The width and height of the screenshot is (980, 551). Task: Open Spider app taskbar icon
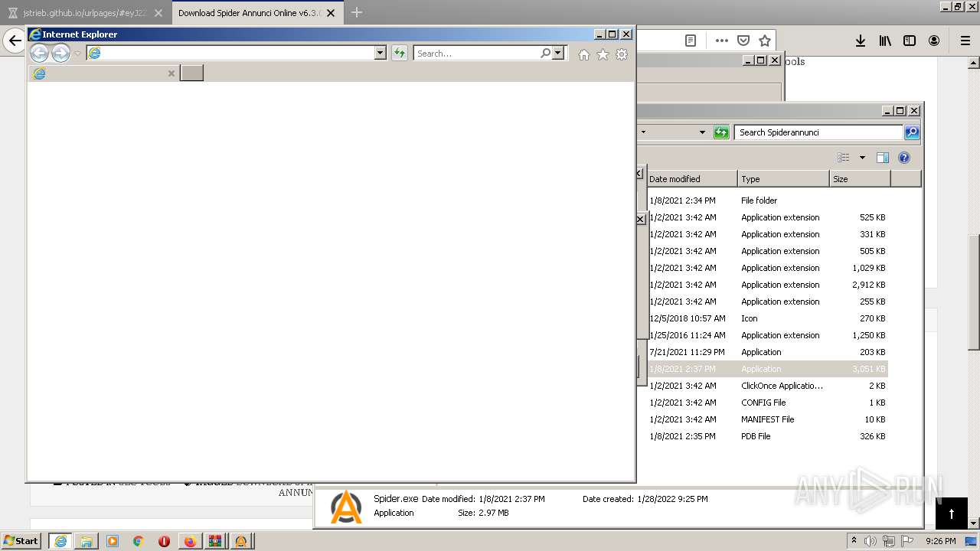(241, 541)
